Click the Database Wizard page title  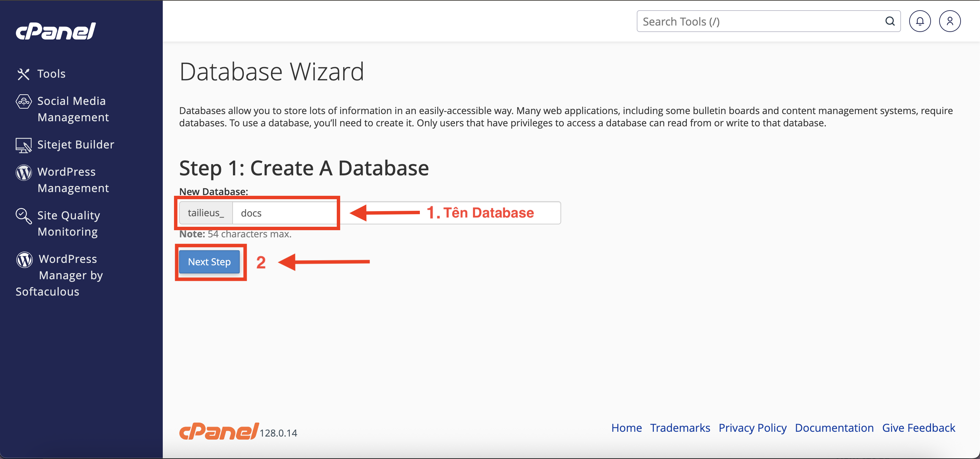click(x=272, y=72)
